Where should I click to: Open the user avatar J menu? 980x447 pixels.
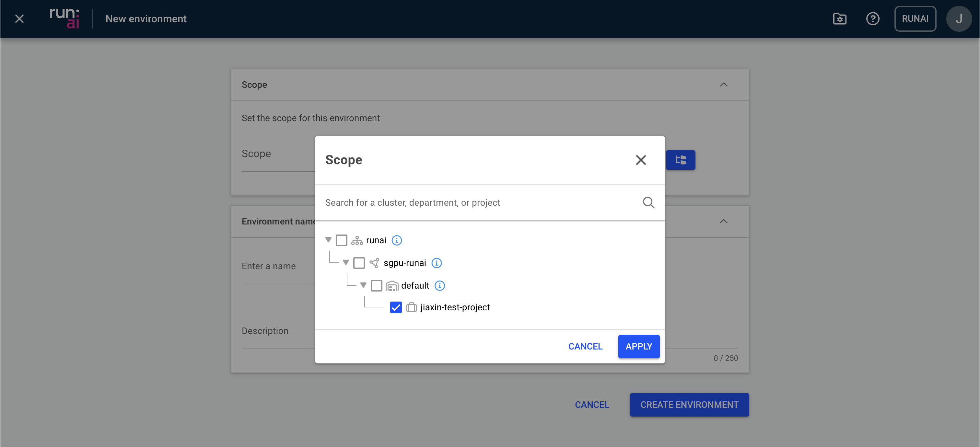pyautogui.click(x=958, y=19)
